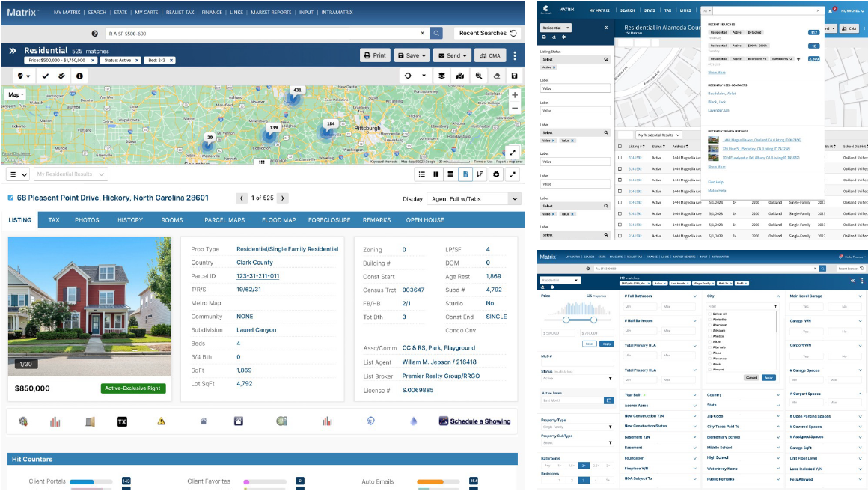The width and height of the screenshot is (868, 491).
Task: Open the My Residential Results dropdown
Action: point(71,174)
